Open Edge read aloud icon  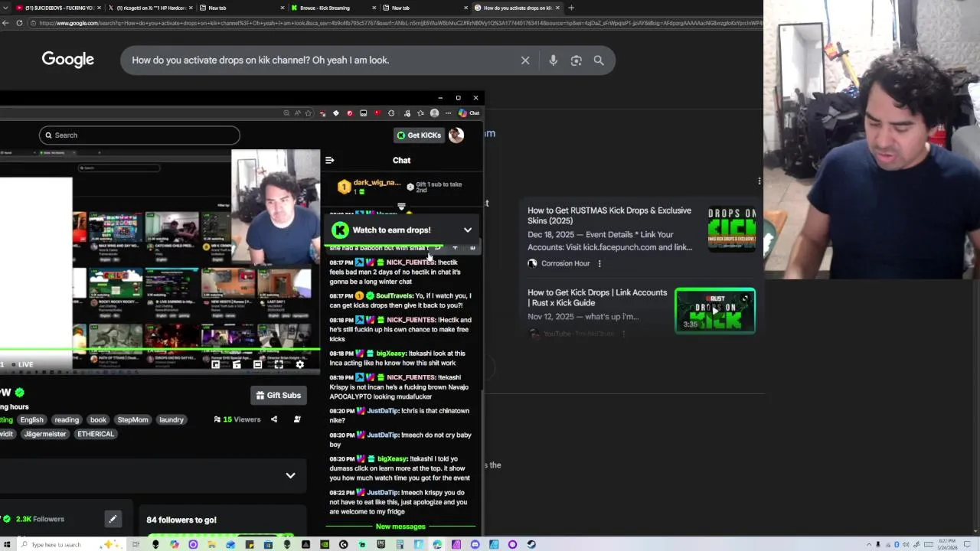pos(297,113)
